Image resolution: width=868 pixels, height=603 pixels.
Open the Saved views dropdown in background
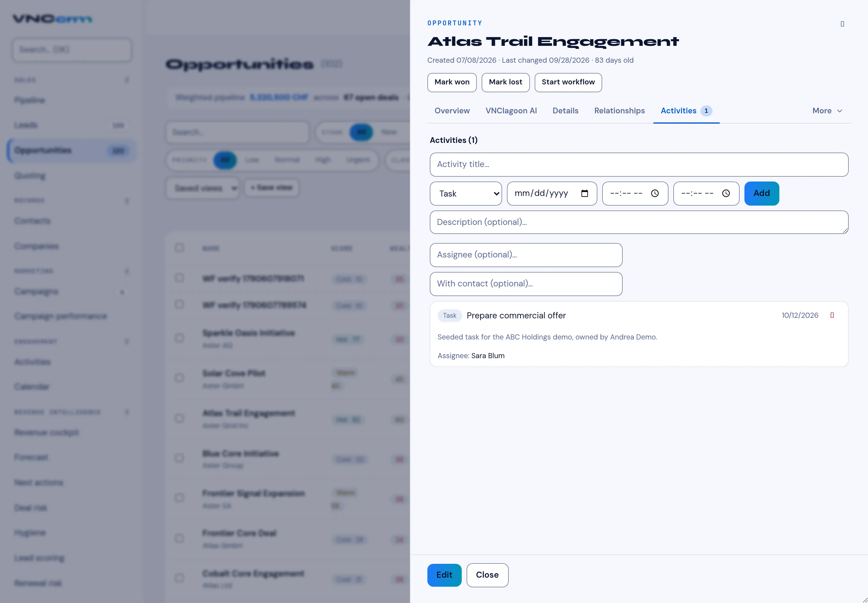[x=203, y=188]
